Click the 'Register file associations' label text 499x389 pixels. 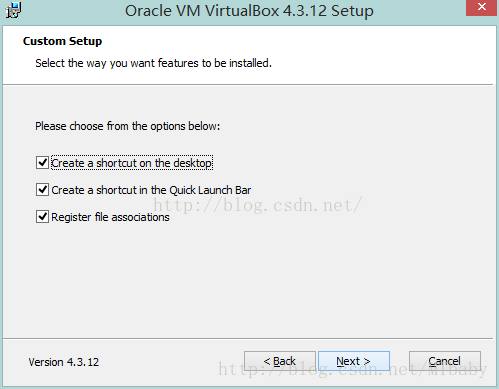(110, 217)
